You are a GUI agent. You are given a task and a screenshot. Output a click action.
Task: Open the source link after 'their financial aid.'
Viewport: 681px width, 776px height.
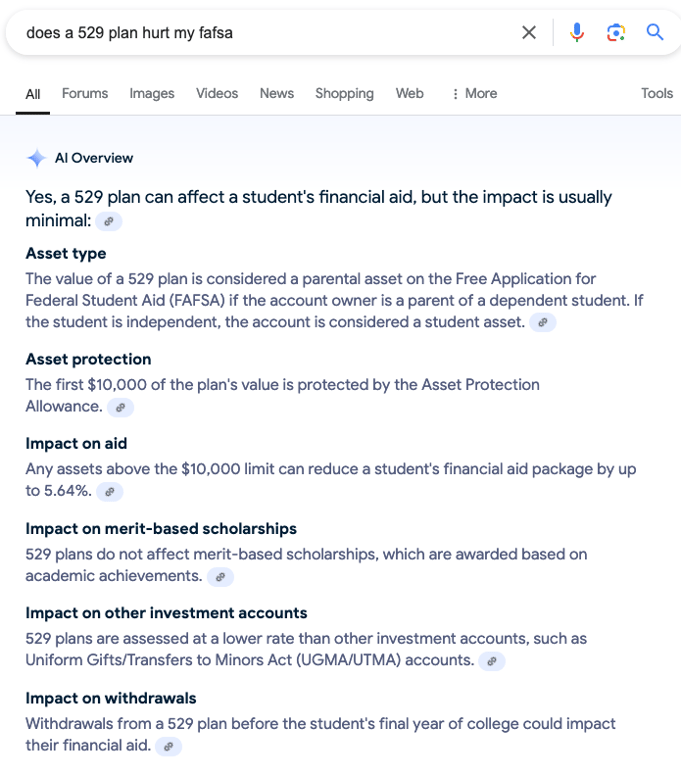tap(168, 746)
